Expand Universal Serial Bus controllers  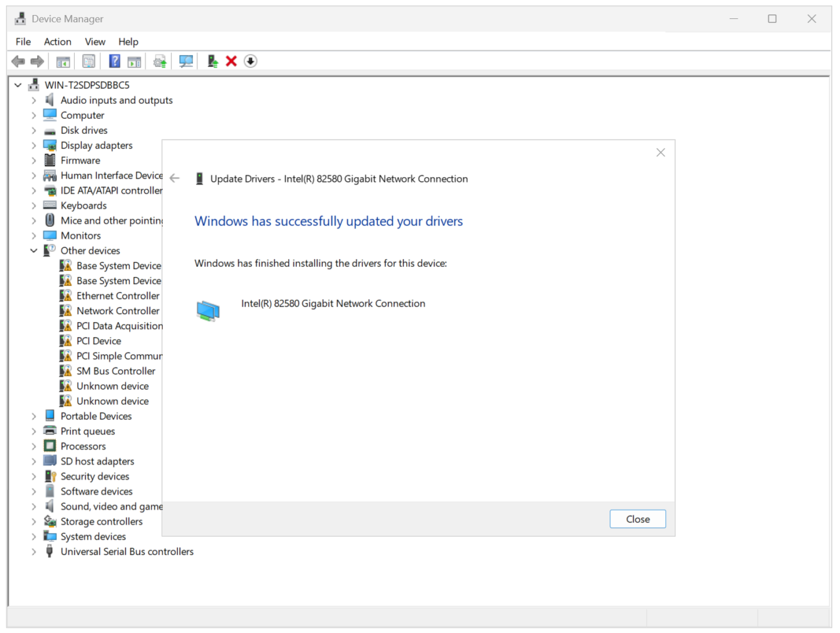coord(33,552)
